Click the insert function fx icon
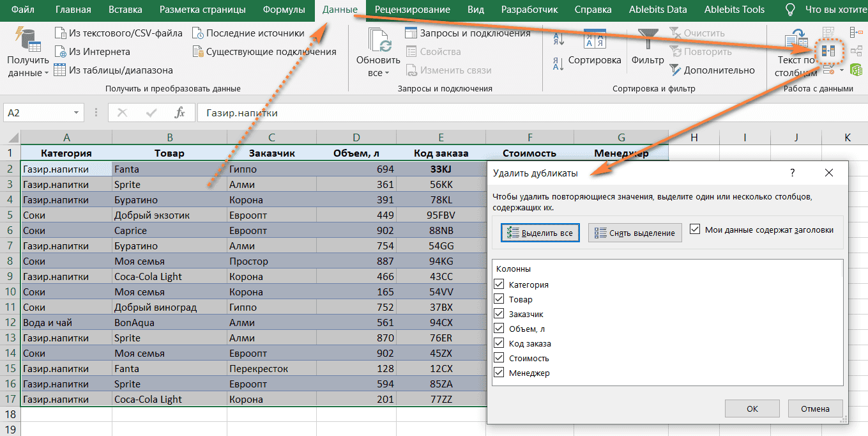 (x=179, y=113)
